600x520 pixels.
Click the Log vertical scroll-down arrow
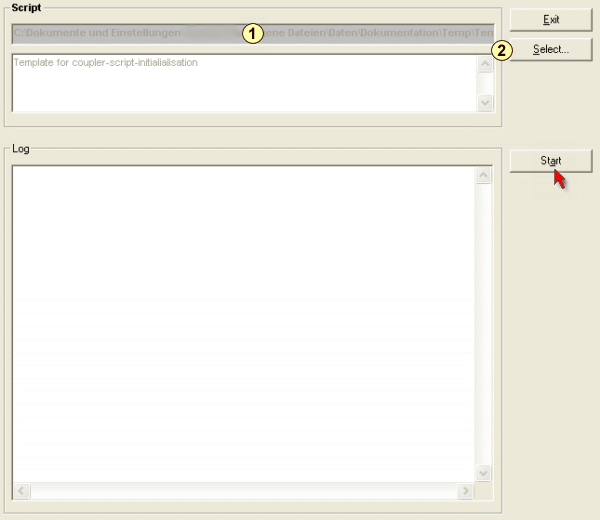click(483, 473)
